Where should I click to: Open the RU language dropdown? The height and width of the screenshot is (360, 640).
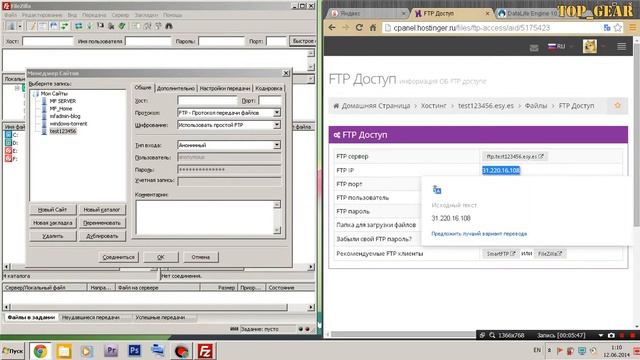(561, 47)
